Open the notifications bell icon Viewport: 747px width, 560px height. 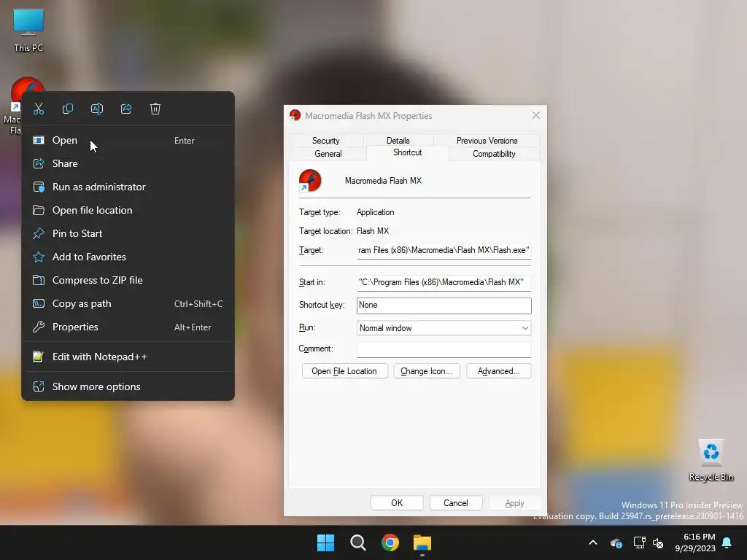click(727, 542)
